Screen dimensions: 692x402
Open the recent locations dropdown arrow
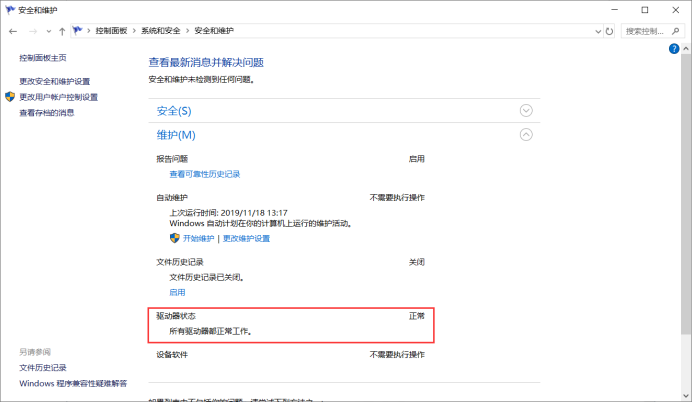pos(47,31)
